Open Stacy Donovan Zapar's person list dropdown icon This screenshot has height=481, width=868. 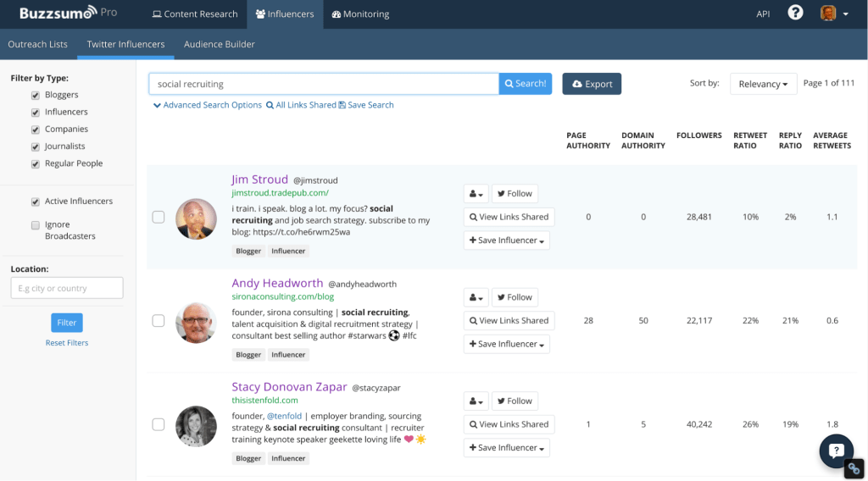476,401
